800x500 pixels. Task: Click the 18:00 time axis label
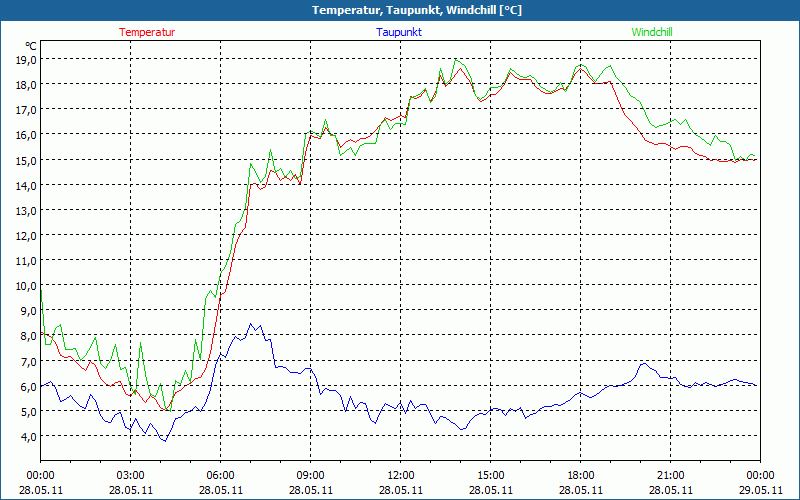click(x=581, y=476)
